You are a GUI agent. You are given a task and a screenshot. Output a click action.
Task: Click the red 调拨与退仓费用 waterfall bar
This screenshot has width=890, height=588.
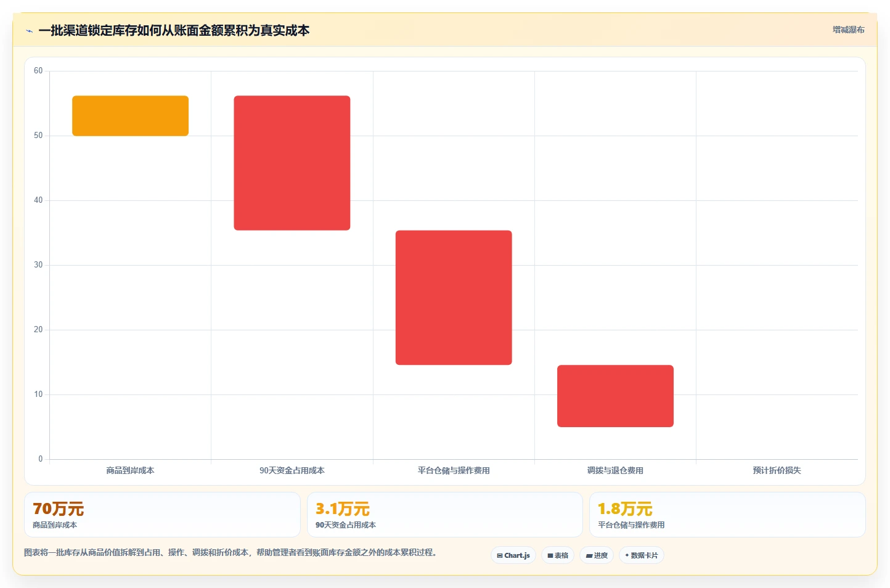coord(615,396)
